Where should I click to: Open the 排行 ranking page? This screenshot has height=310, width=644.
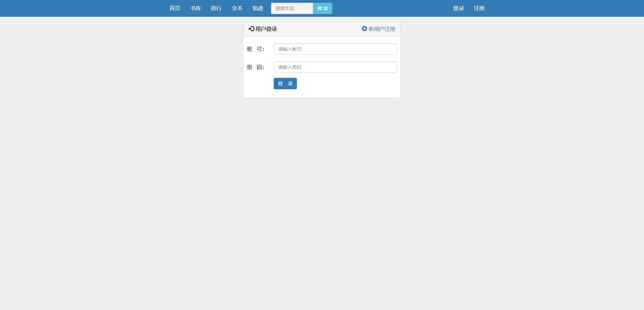[216, 8]
